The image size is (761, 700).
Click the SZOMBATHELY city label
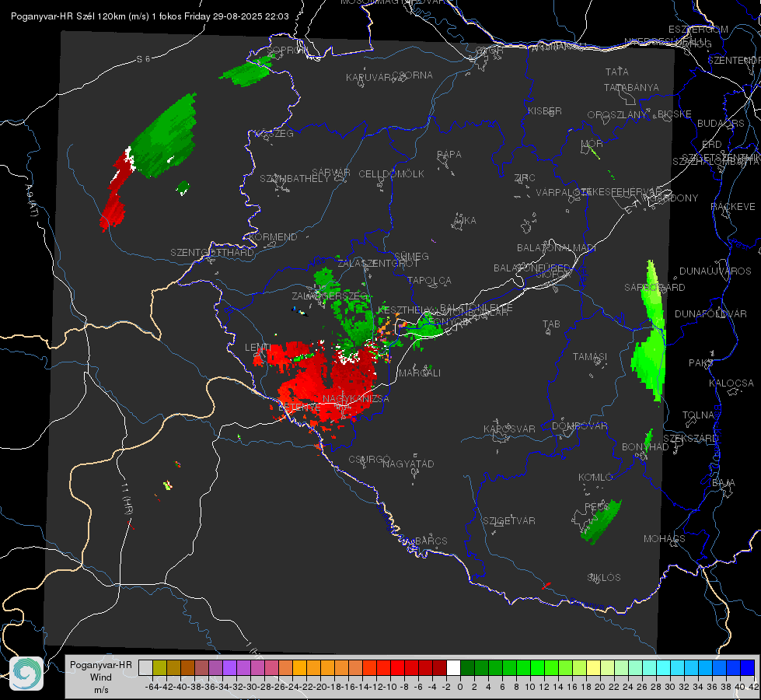(x=294, y=178)
